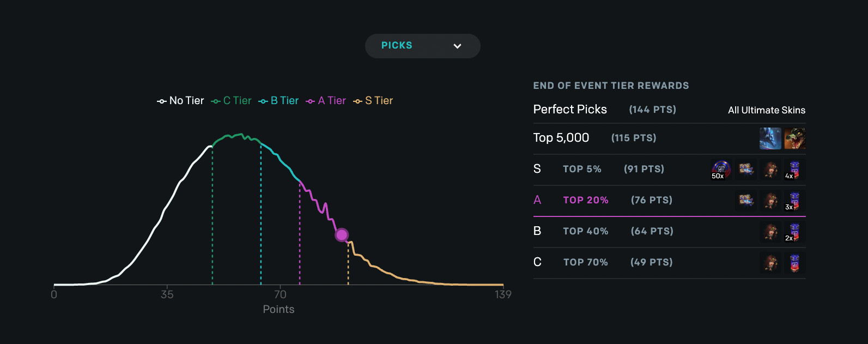Click the All Ultimate Skins reward text

click(766, 110)
